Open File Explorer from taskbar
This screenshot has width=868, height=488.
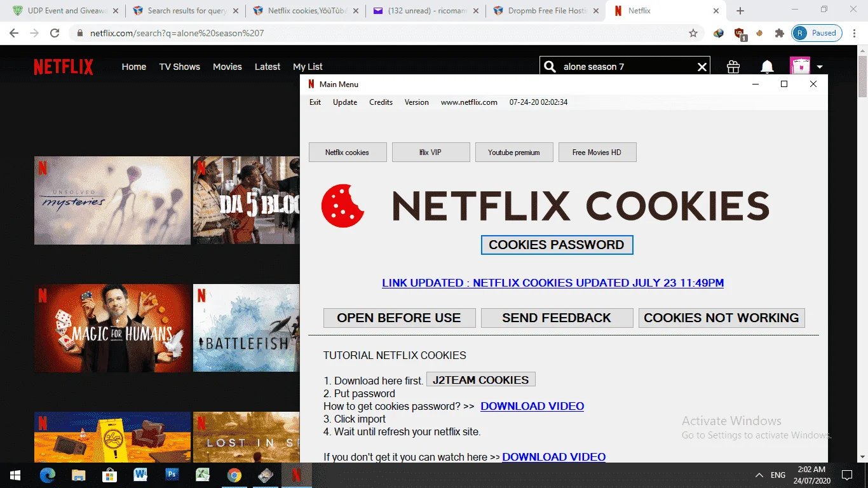[x=78, y=475]
